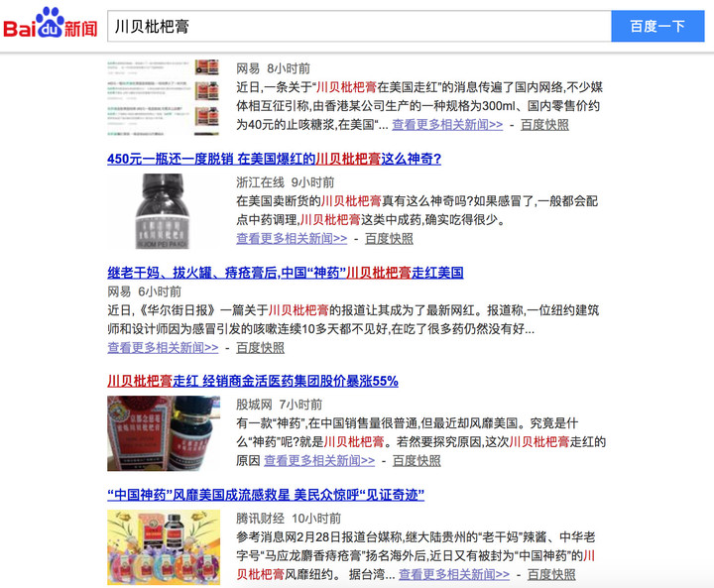Click the search box containing 川贝枇杷膏
The image size is (714, 588).
(x=359, y=27)
